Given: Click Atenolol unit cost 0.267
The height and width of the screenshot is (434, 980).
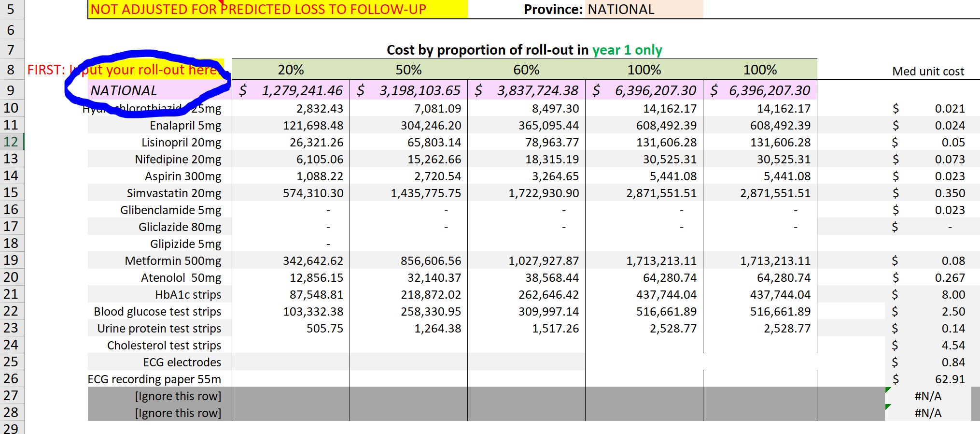Looking at the screenshot, I should (950, 278).
